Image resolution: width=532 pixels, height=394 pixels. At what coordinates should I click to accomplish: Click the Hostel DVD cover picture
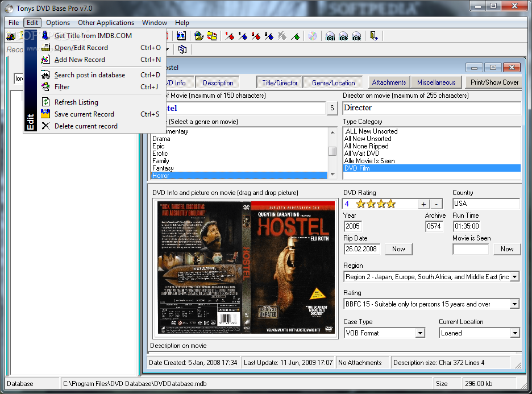click(x=246, y=267)
